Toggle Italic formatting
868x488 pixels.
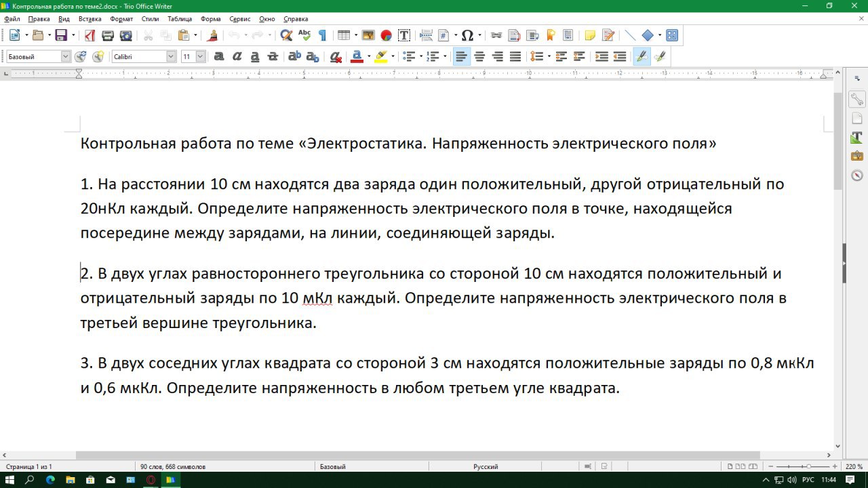237,57
